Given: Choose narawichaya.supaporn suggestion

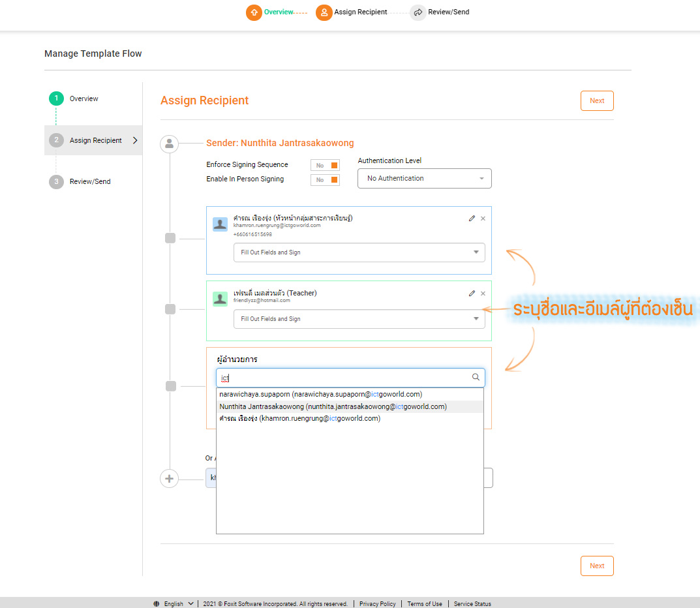Looking at the screenshot, I should (350, 395).
